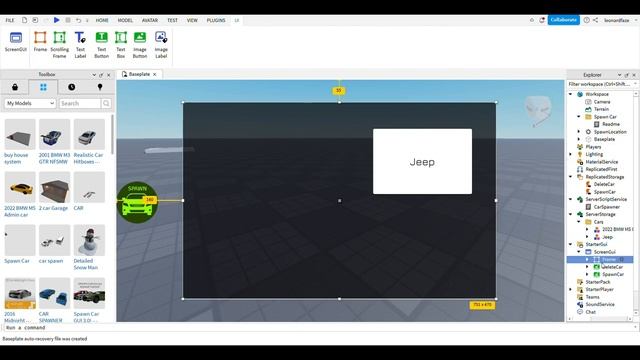Click the white Jeep button in viewport

pos(422,162)
